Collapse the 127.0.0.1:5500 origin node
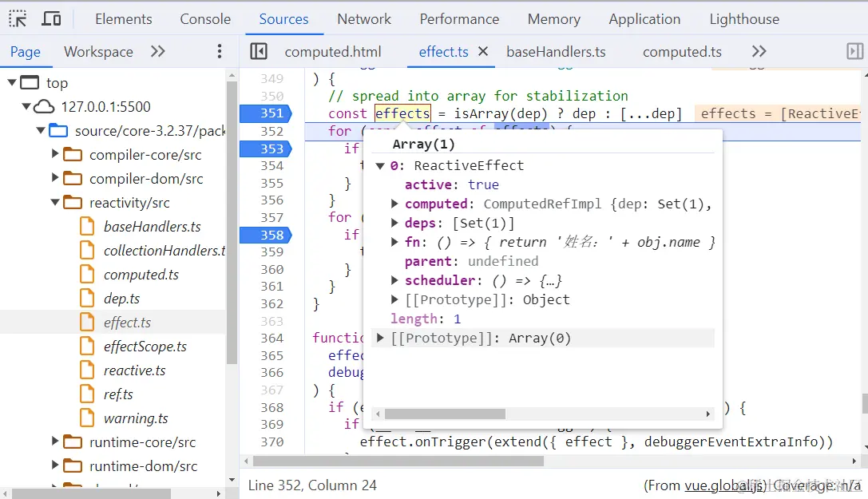The width and height of the screenshot is (868, 499). click(x=26, y=106)
